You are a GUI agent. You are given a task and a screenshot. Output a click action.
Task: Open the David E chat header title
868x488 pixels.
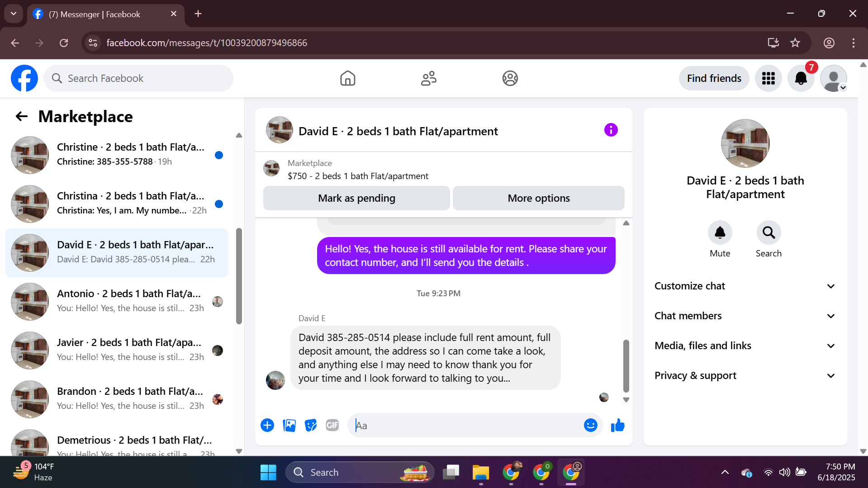398,131
